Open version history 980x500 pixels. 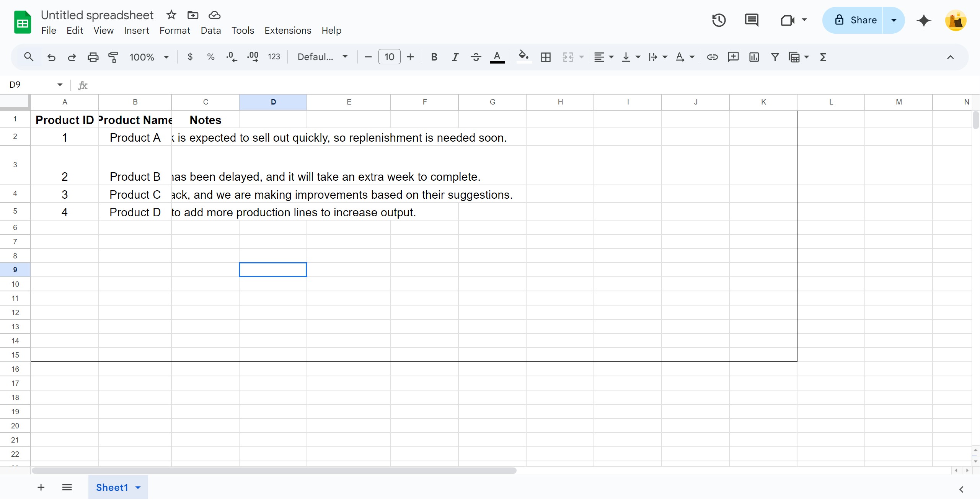719,20
